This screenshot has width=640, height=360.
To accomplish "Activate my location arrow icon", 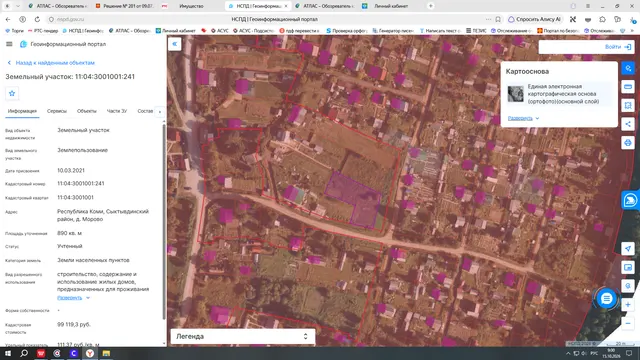I will point(628,249).
